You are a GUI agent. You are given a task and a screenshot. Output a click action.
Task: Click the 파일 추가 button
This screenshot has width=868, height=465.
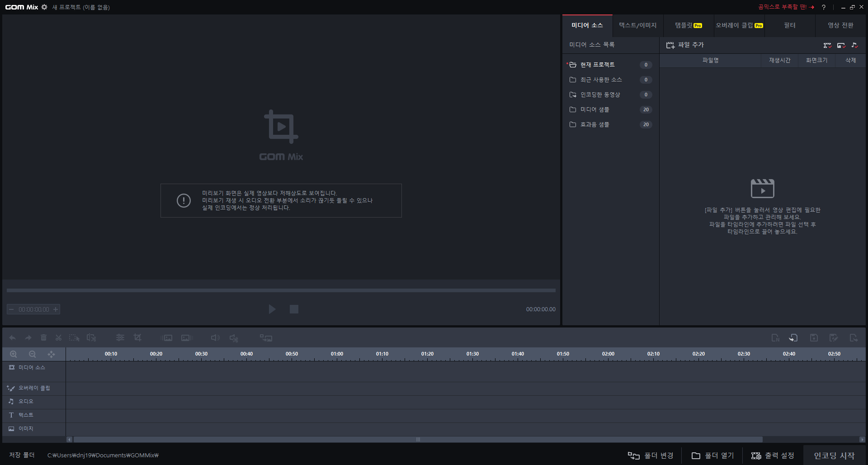tap(685, 45)
